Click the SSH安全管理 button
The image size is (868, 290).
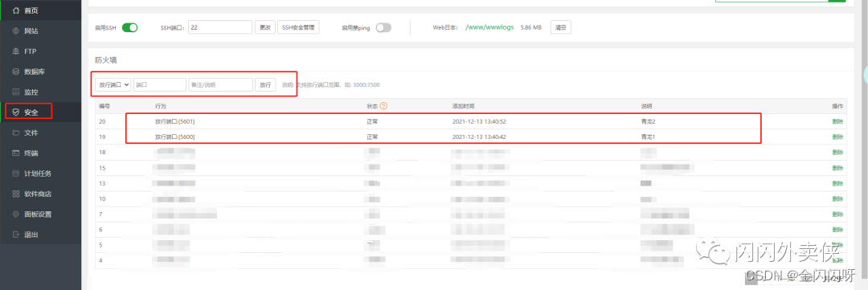click(x=298, y=27)
